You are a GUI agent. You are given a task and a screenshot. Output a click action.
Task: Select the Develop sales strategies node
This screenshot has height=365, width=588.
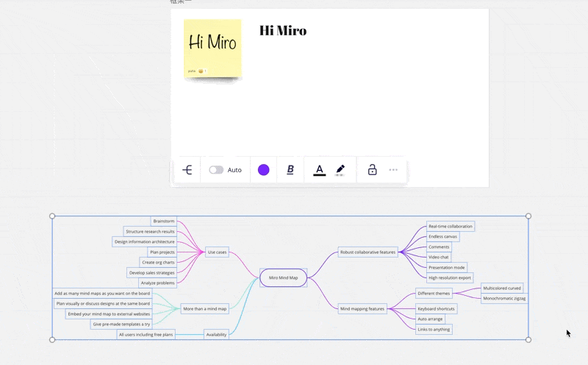click(x=152, y=273)
